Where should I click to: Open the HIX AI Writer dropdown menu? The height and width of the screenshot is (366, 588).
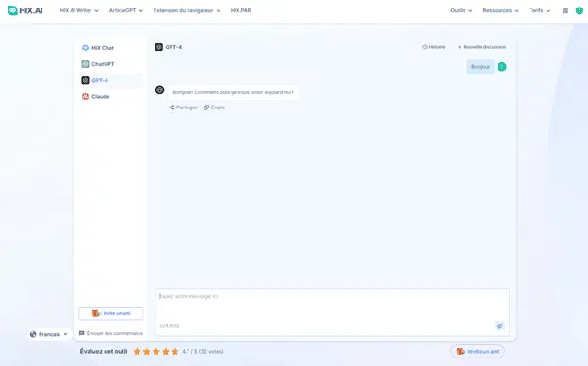point(79,10)
